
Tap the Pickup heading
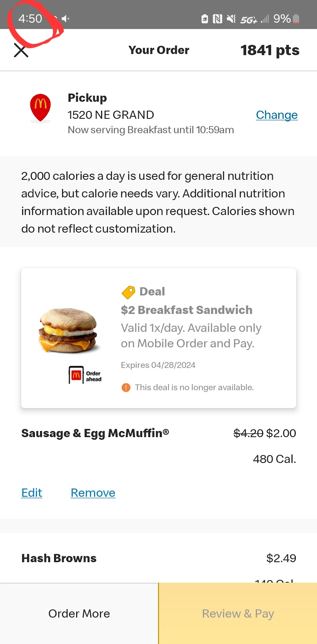point(87,98)
